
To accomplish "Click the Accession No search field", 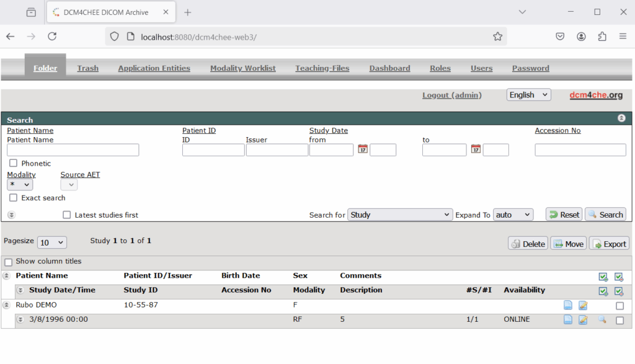I will [x=580, y=150].
